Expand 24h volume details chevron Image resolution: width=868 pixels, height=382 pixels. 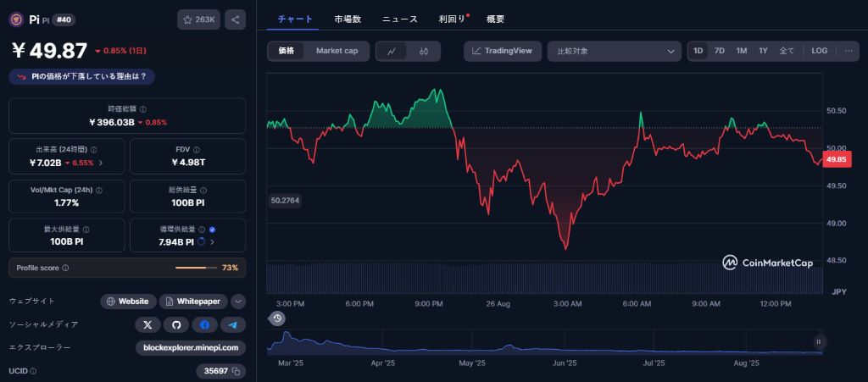[101, 163]
